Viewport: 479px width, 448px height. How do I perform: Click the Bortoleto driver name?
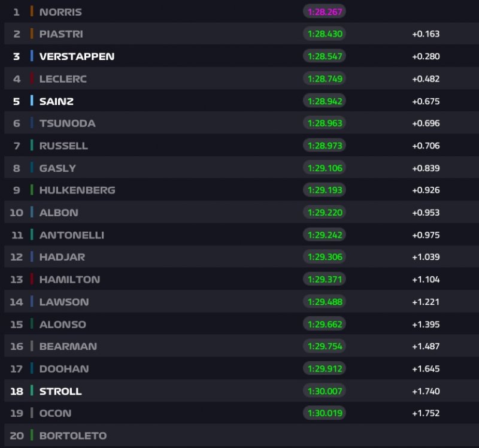(72, 435)
